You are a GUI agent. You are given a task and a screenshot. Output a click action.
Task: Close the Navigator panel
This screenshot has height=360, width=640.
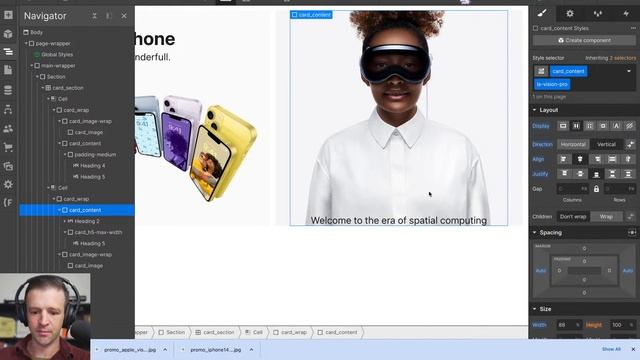pyautogui.click(x=124, y=16)
